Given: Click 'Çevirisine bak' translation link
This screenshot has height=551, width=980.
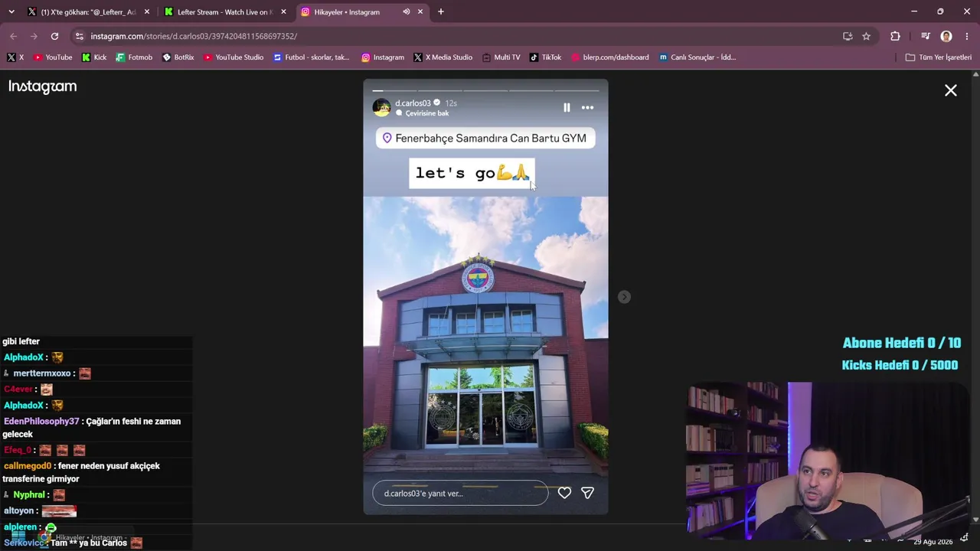Looking at the screenshot, I should pyautogui.click(x=427, y=113).
